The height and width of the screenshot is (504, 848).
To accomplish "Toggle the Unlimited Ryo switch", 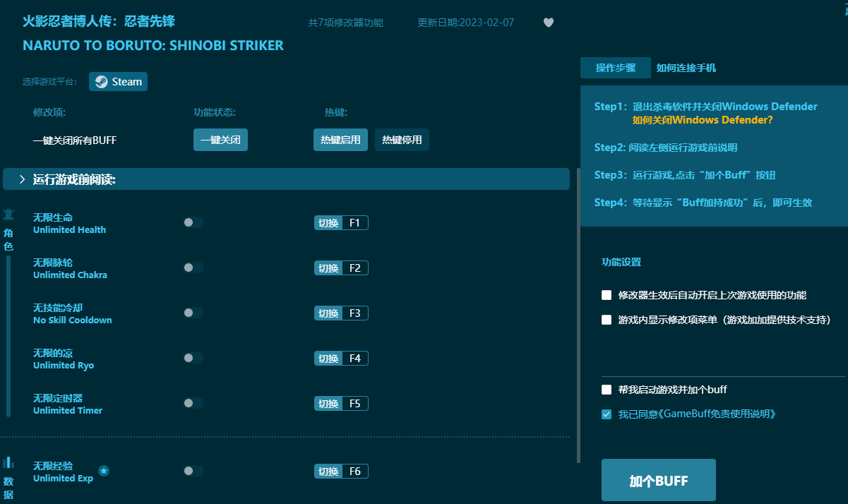I will 193,358.
